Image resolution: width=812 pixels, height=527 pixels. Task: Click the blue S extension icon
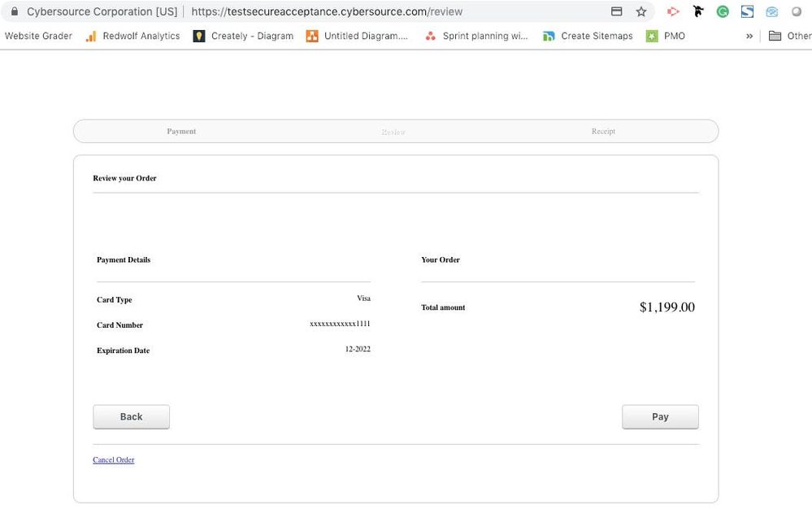747,11
